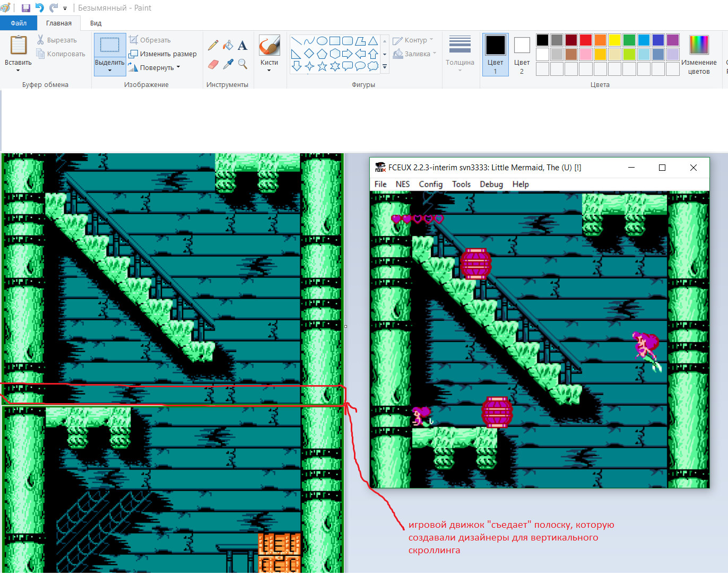The height and width of the screenshot is (575, 728).
Task: Open the Вставить dropdown arrow
Action: coord(18,71)
